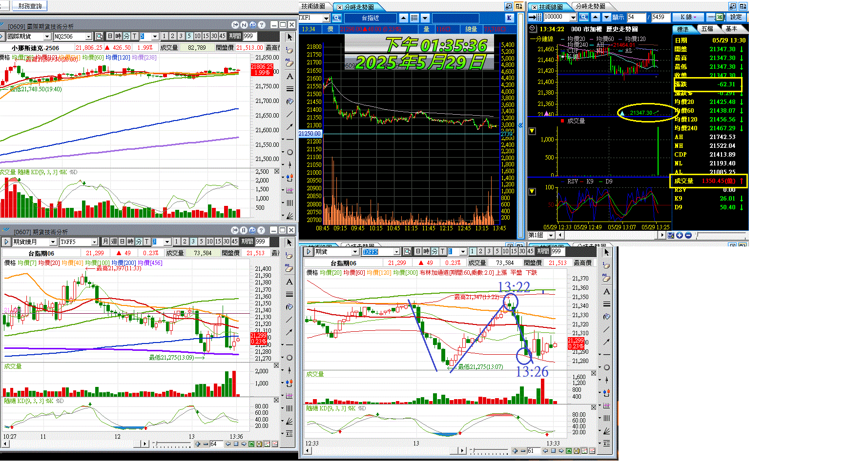Image resolution: width=868 pixels, height=465 pixels.
Task: Open 國際期貨 category dropdown
Action: [47, 37]
